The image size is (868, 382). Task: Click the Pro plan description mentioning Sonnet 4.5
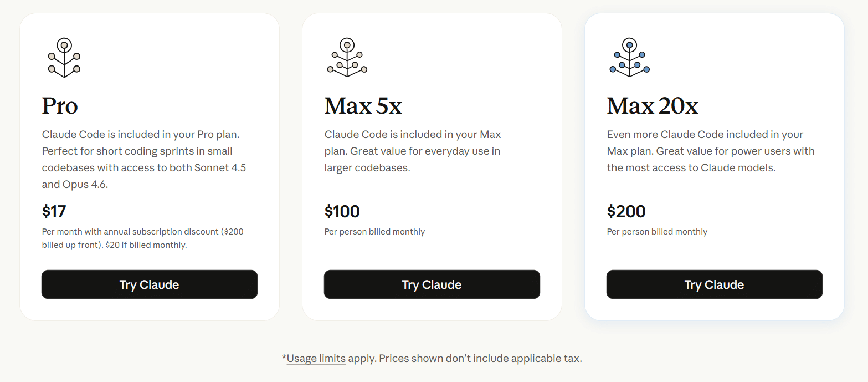144,159
